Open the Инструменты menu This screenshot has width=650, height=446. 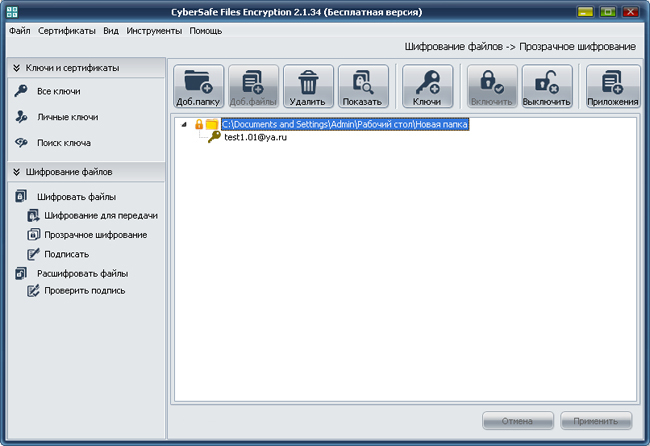click(x=154, y=31)
